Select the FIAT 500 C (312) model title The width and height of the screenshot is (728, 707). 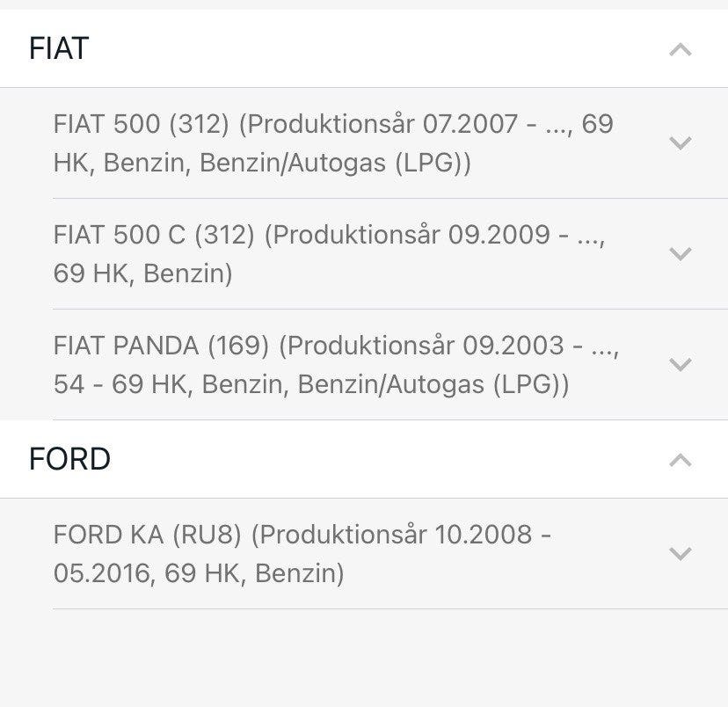click(154, 235)
